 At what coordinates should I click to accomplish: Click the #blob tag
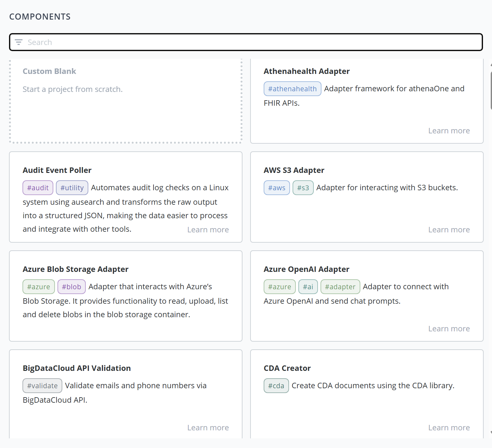tap(72, 287)
